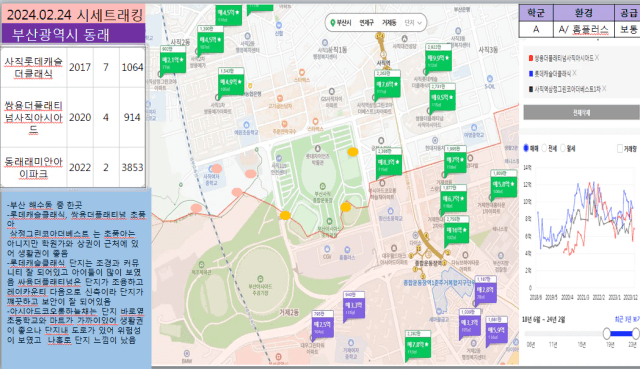Click the gray 전체삭제 button
The width and height of the screenshot is (640, 369).
pyautogui.click(x=581, y=112)
